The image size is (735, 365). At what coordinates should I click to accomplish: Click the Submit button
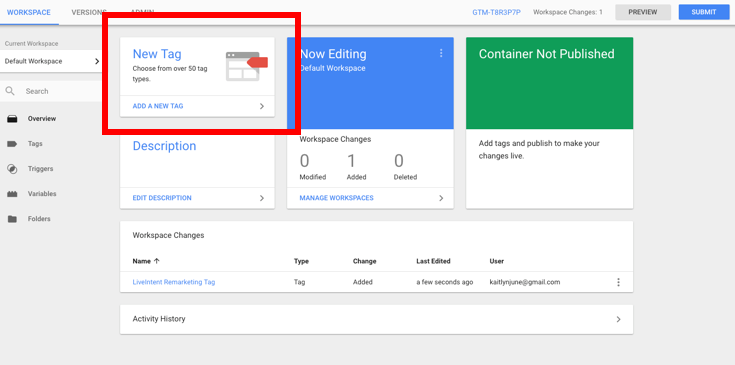pos(704,12)
